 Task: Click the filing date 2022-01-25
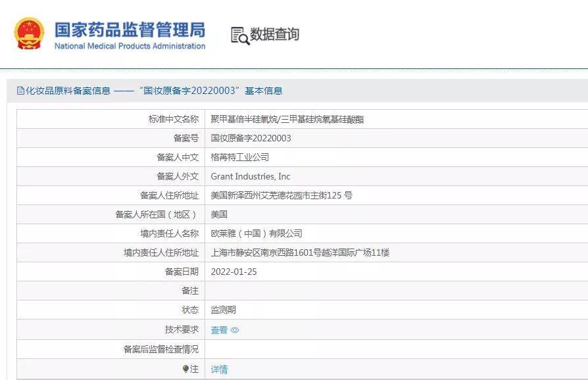pos(233,272)
